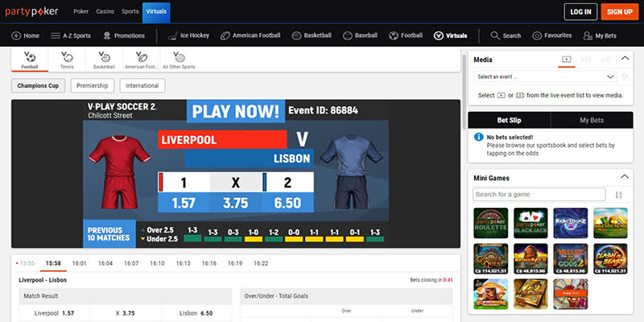Select American Football in sports bar
The width and height of the screenshot is (644, 322).
tap(250, 35)
